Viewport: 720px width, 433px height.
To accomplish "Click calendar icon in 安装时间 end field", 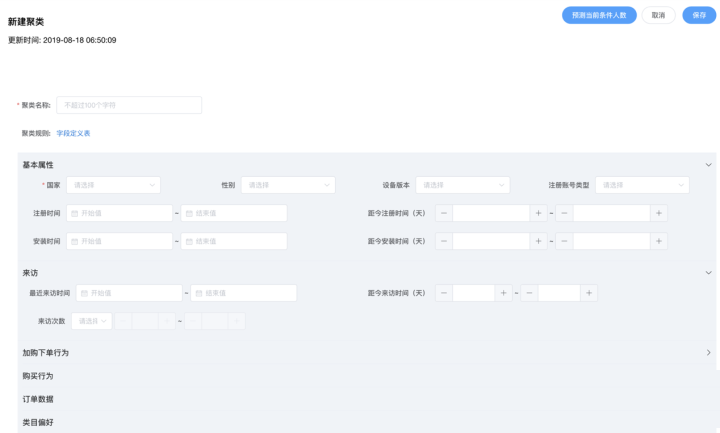I will [188, 241].
